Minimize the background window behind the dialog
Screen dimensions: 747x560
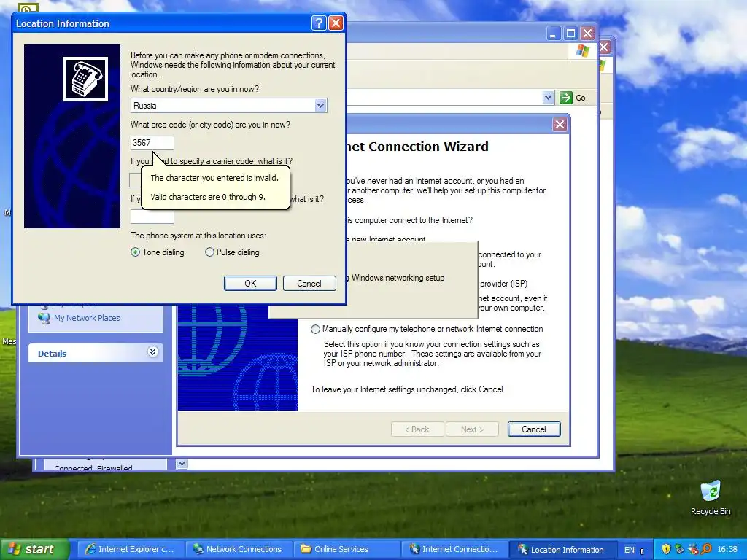[x=553, y=34]
